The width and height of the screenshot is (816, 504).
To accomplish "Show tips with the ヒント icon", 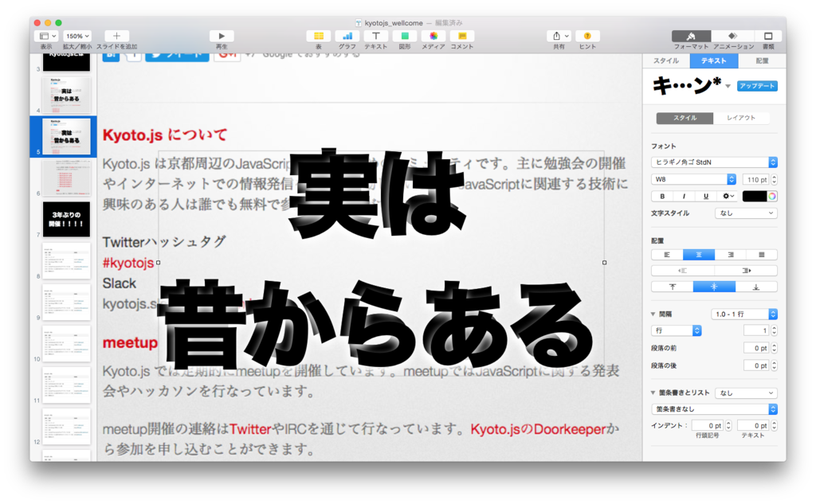I will point(587,36).
